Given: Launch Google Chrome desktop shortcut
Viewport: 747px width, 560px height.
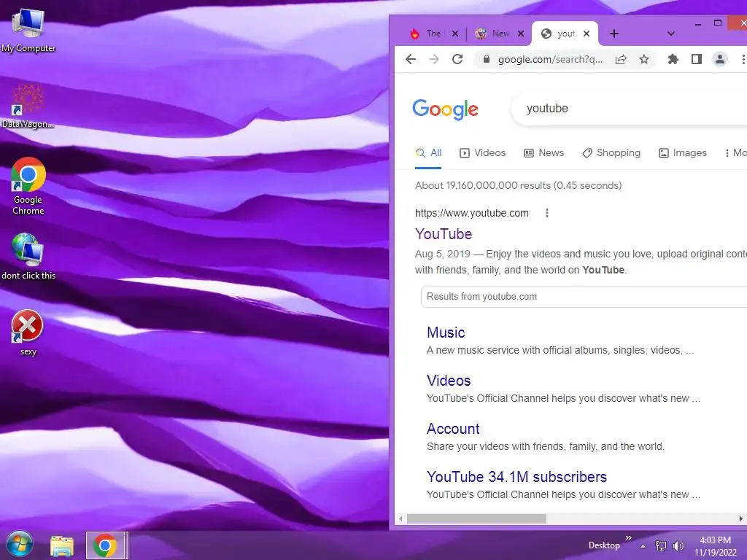Looking at the screenshot, I should coord(28,186).
